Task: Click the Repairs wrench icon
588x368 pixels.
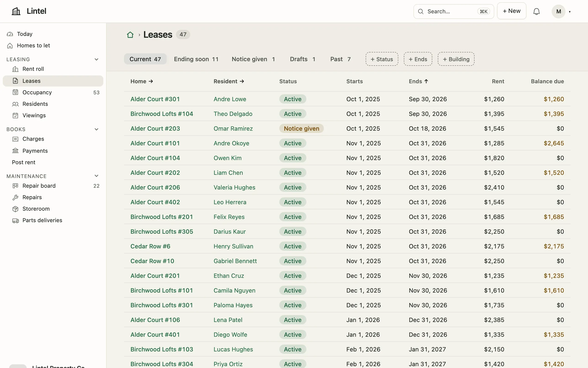Action: coord(15,197)
